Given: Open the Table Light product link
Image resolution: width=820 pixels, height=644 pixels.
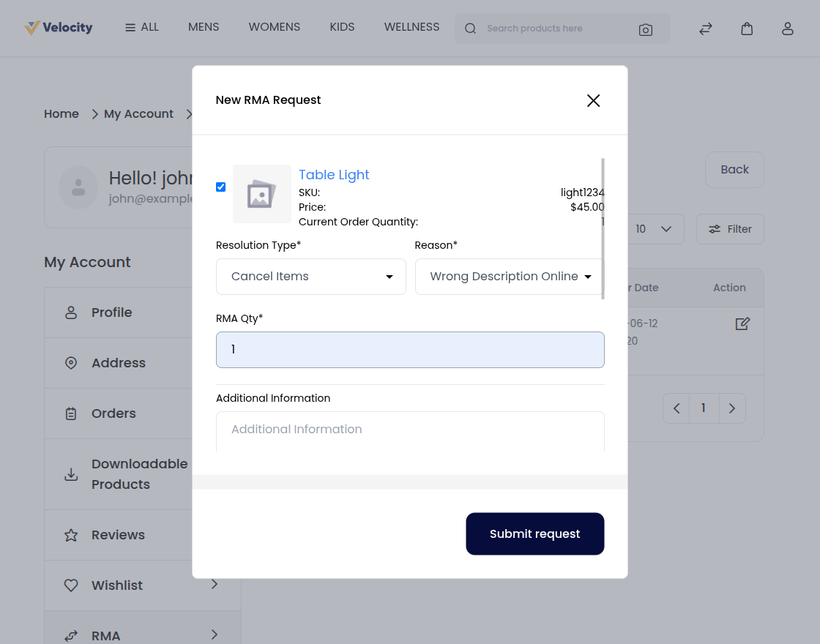Looking at the screenshot, I should (x=334, y=175).
